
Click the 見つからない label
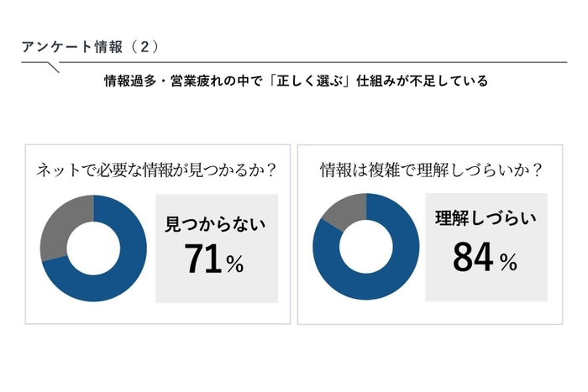pyautogui.click(x=215, y=223)
